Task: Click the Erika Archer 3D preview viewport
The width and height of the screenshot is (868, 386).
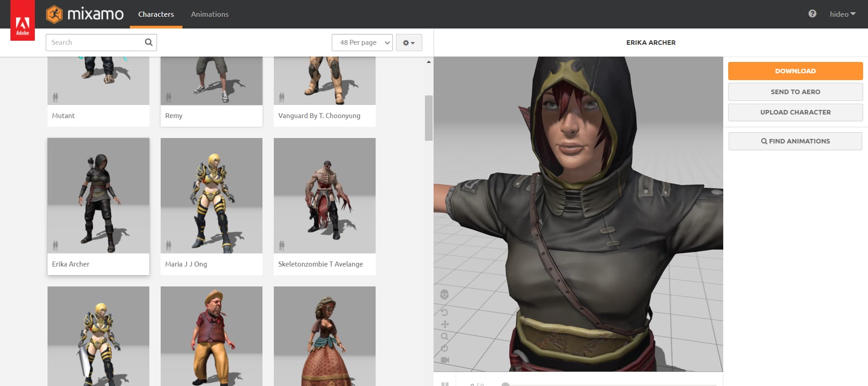Action: [x=578, y=214]
